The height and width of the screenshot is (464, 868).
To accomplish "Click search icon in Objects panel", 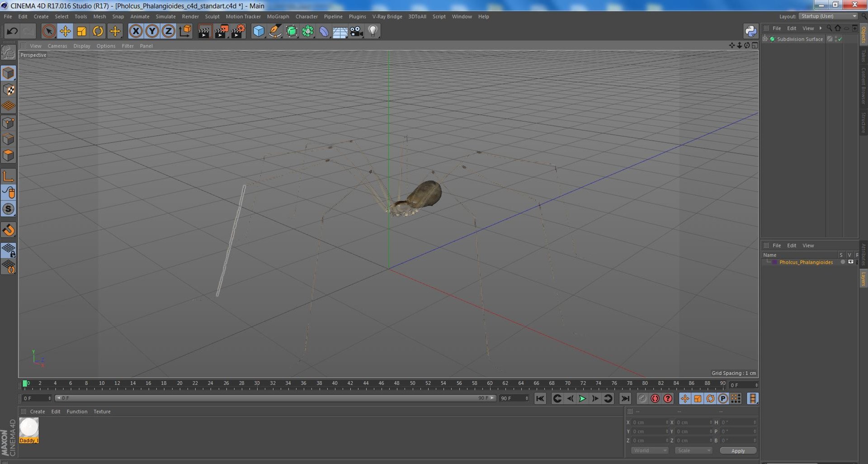I will 829,28.
